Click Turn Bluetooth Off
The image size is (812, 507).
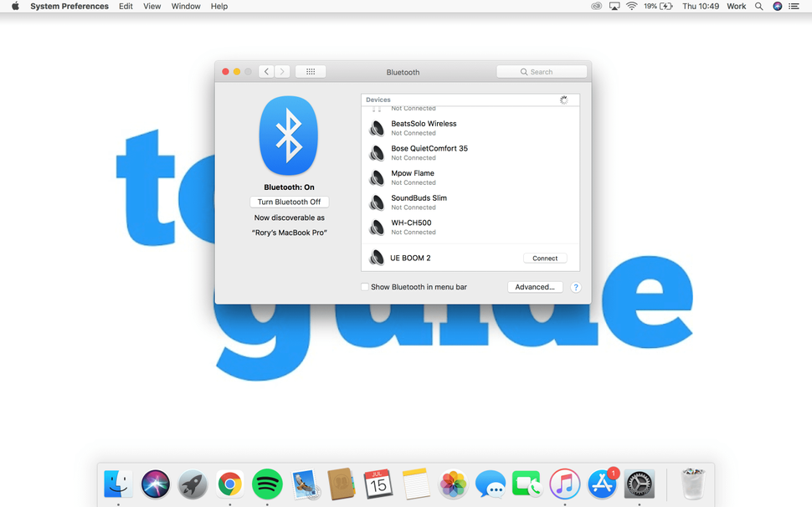(289, 202)
